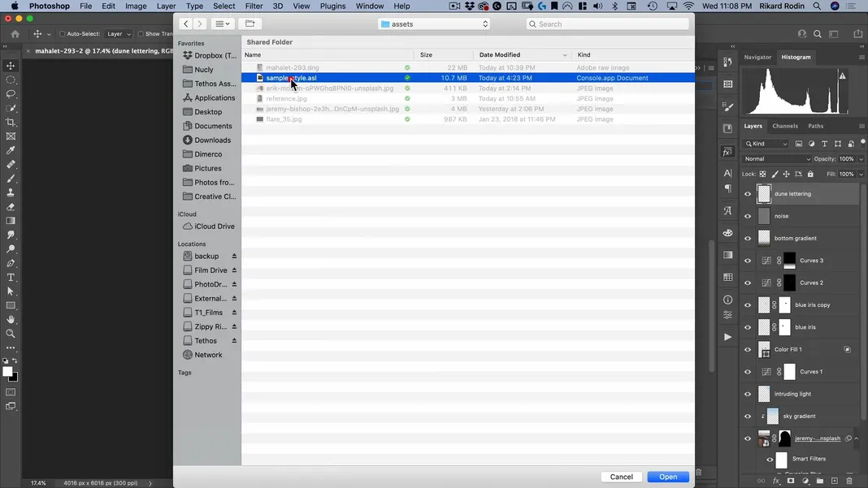Choose the Crop tool
The image size is (868, 488).
[x=11, y=123]
